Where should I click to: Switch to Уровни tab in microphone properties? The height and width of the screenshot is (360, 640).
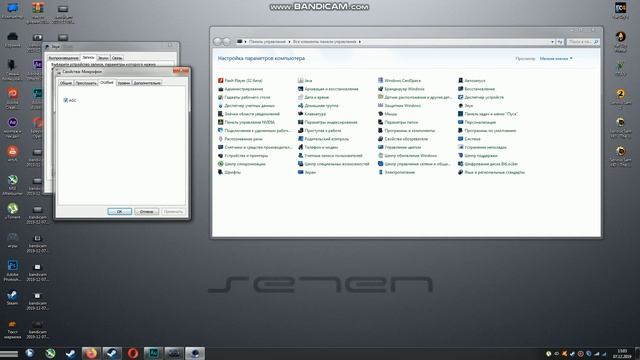(x=124, y=83)
